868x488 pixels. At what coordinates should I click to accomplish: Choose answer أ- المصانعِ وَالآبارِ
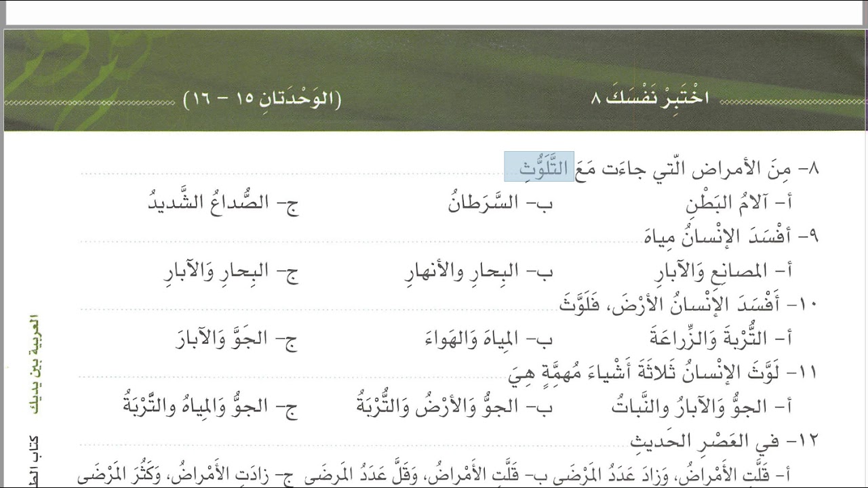pos(724,271)
